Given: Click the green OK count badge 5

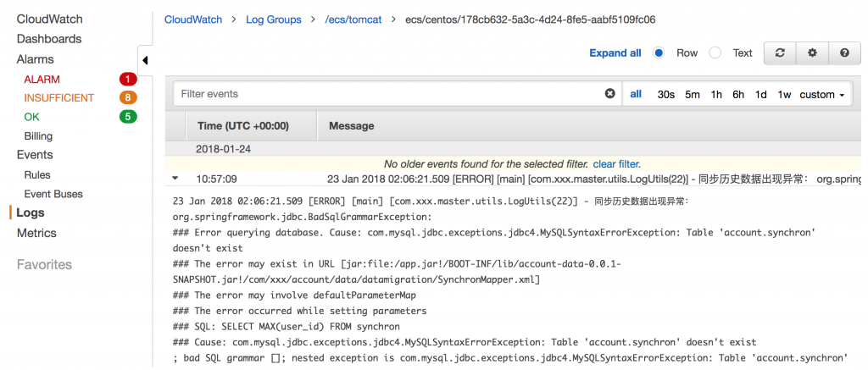Looking at the screenshot, I should coord(128,117).
